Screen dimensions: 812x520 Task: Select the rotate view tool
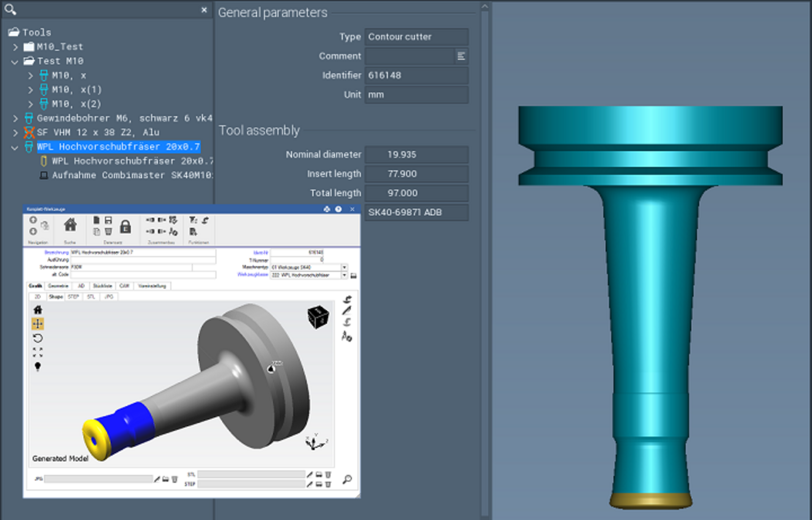click(x=38, y=338)
